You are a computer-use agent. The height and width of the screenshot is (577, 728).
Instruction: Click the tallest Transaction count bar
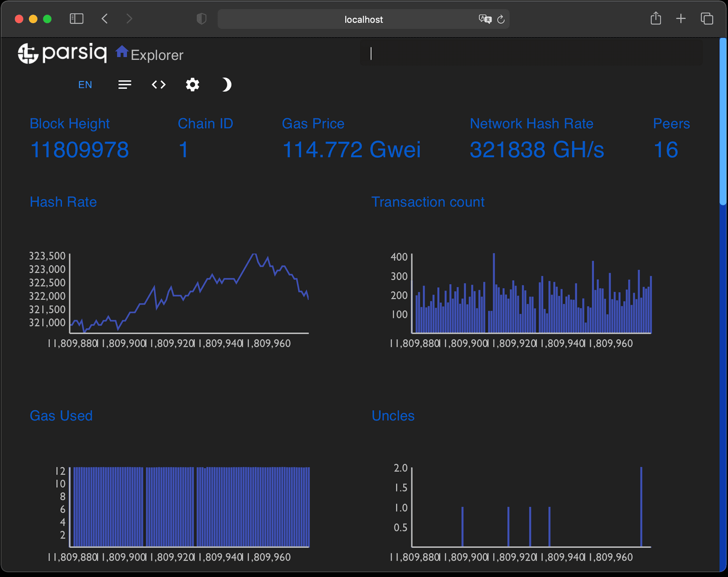click(x=494, y=293)
